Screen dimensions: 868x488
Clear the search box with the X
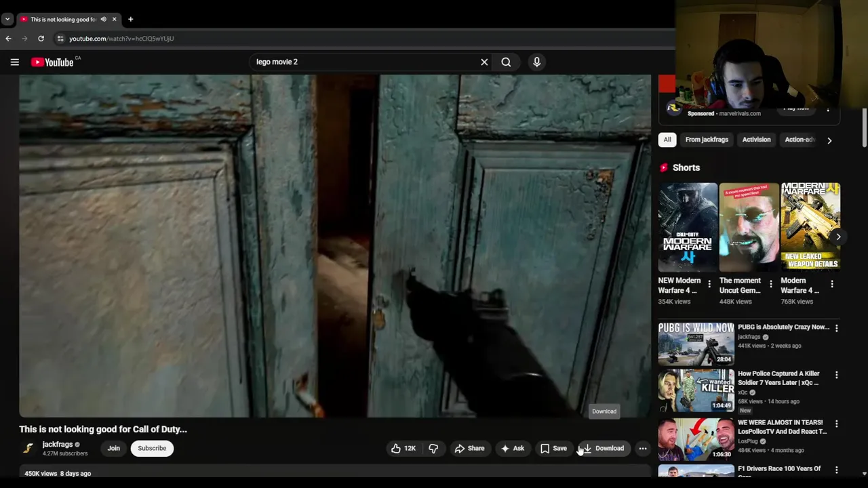[484, 62]
